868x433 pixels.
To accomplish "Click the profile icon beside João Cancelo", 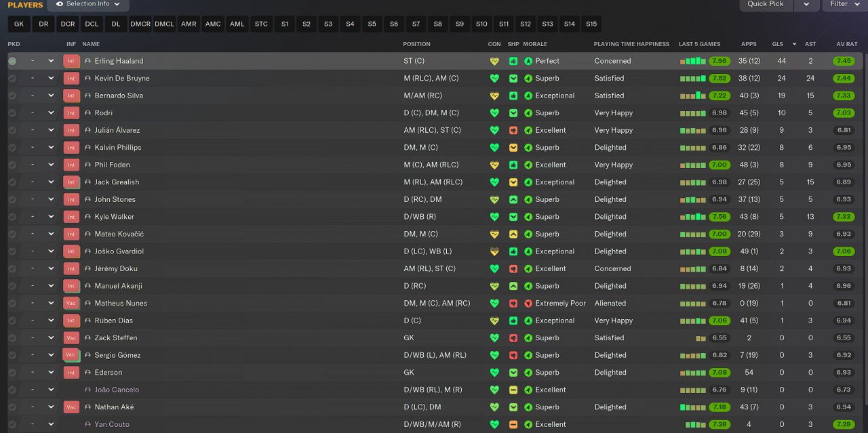I will pos(87,390).
